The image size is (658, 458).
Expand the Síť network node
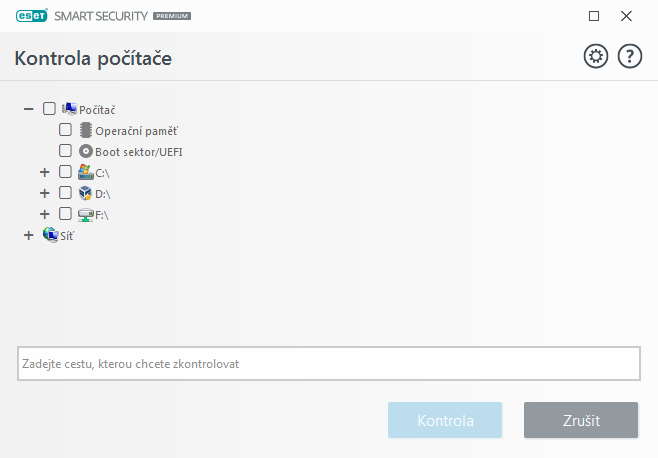(28, 235)
